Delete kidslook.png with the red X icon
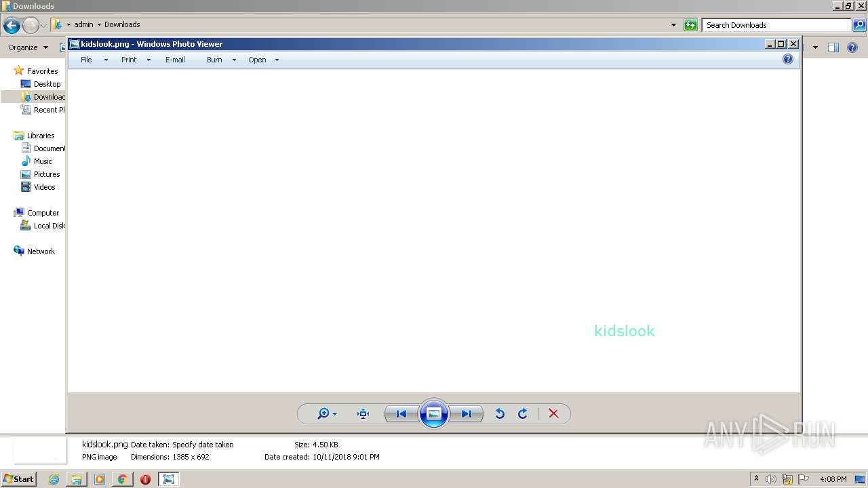This screenshot has width=868, height=488. (553, 413)
